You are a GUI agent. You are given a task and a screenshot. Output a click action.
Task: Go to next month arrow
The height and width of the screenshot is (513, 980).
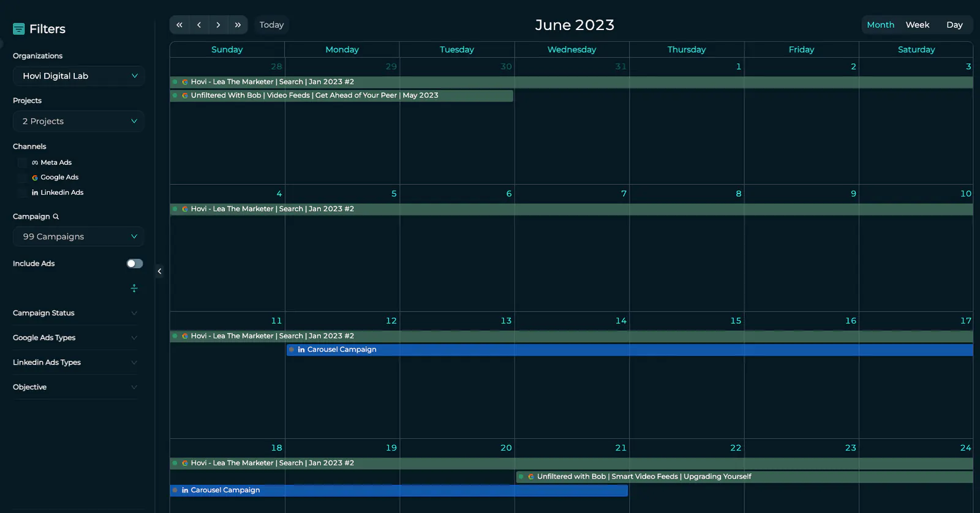pos(218,25)
